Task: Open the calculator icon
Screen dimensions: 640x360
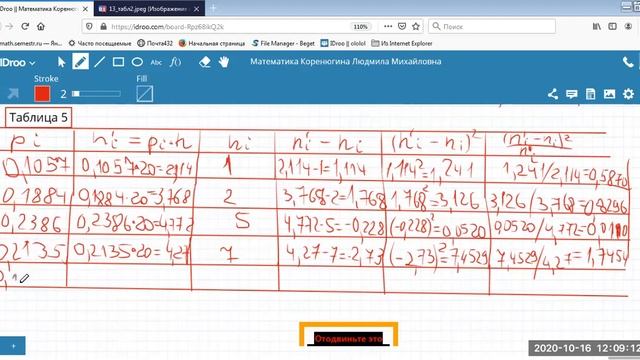Action: (x=590, y=94)
